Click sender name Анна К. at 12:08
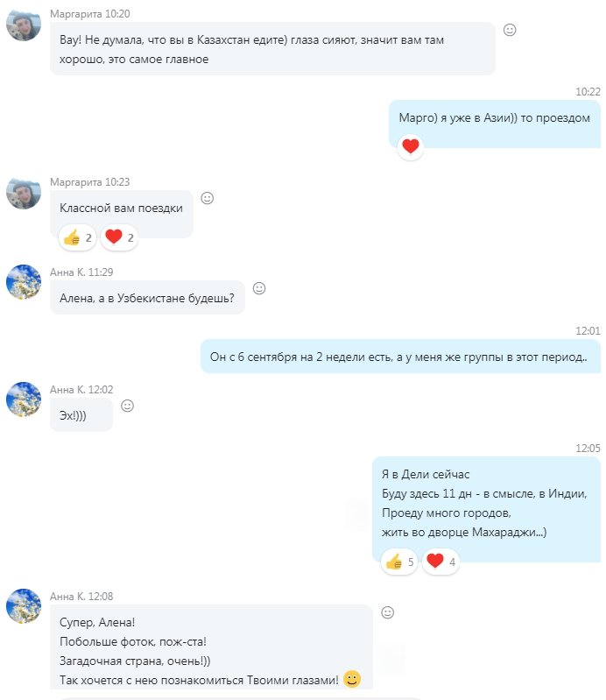The width and height of the screenshot is (606, 700). click(67, 596)
